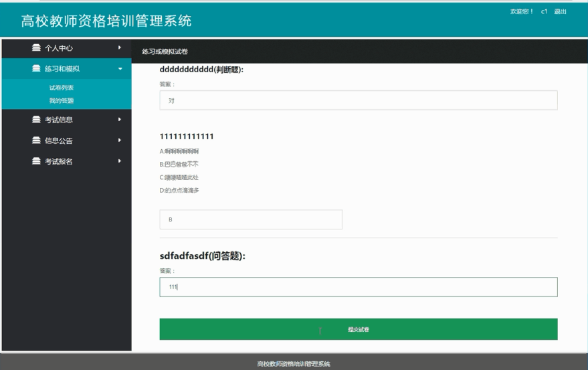
Task: Open the 考试信息 sidebar menu
Action: point(67,120)
